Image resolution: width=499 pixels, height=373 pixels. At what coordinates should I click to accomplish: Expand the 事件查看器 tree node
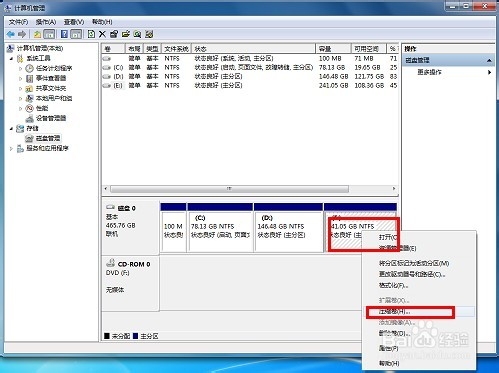click(21, 79)
